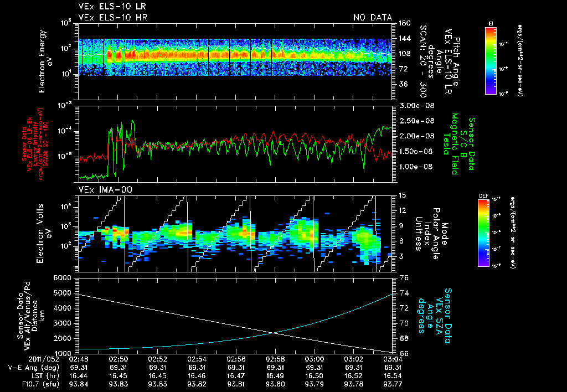Click the VEx IMA-00 panel title
The image size is (567, 392).
[105, 190]
